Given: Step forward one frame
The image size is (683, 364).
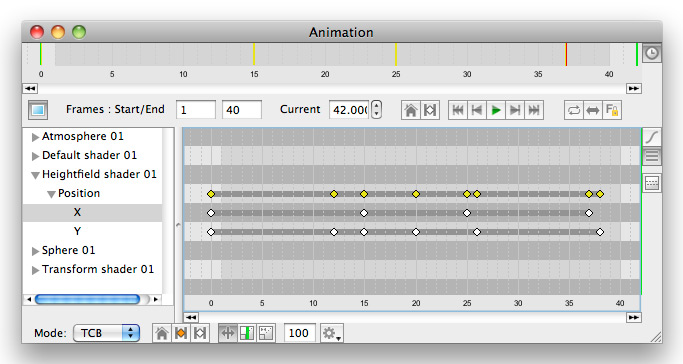Looking at the screenshot, I should click(x=515, y=110).
